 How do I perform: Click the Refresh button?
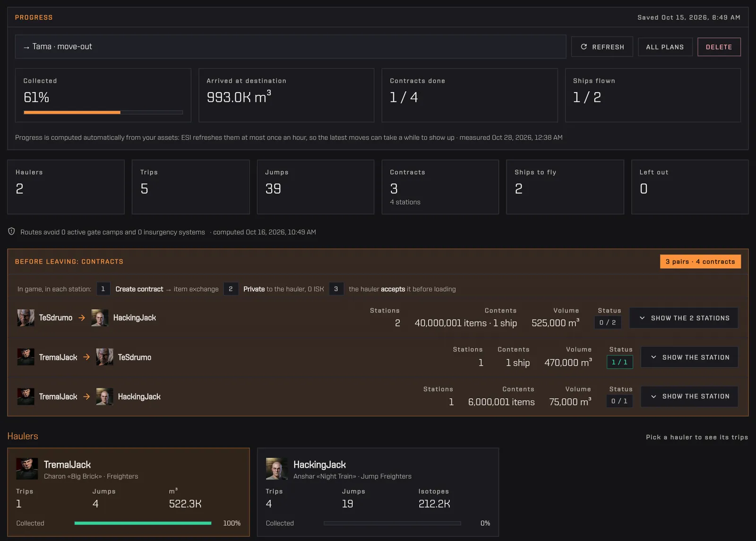[602, 47]
